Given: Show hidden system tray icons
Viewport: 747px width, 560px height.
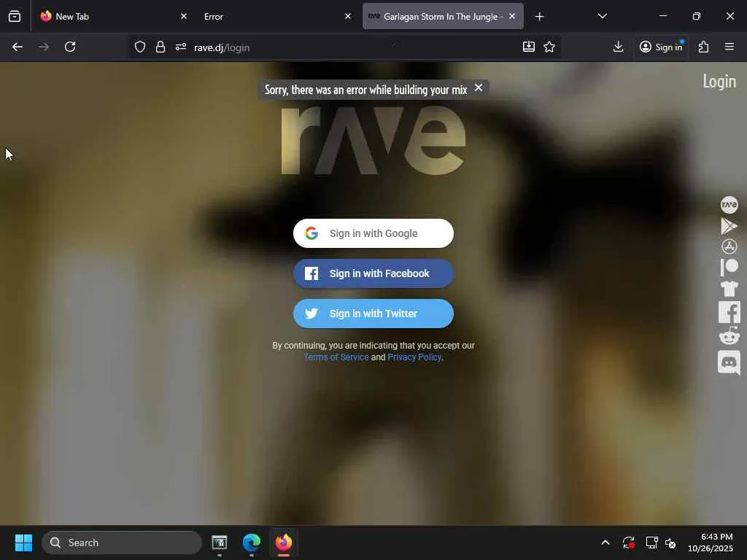Looking at the screenshot, I should tap(605, 542).
